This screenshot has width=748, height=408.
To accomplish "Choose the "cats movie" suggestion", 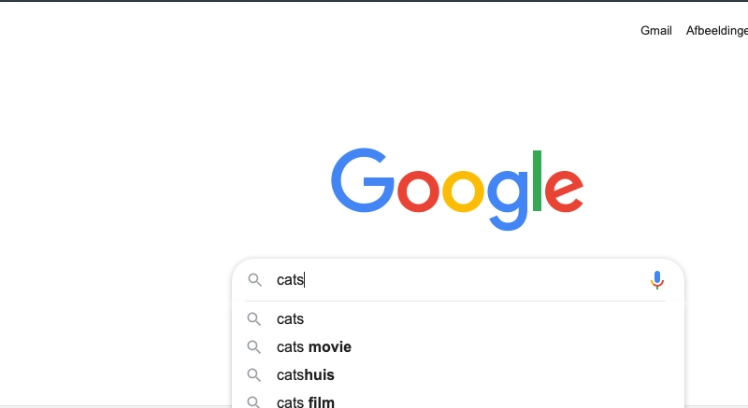I will [x=314, y=347].
